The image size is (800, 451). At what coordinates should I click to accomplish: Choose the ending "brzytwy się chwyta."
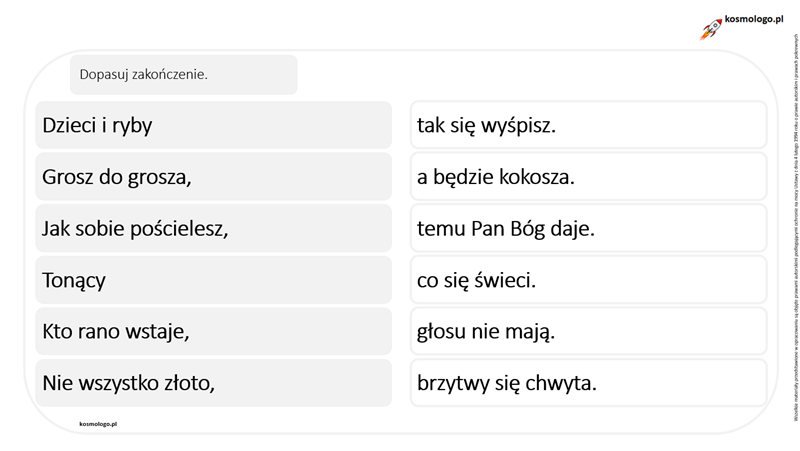coord(588,383)
